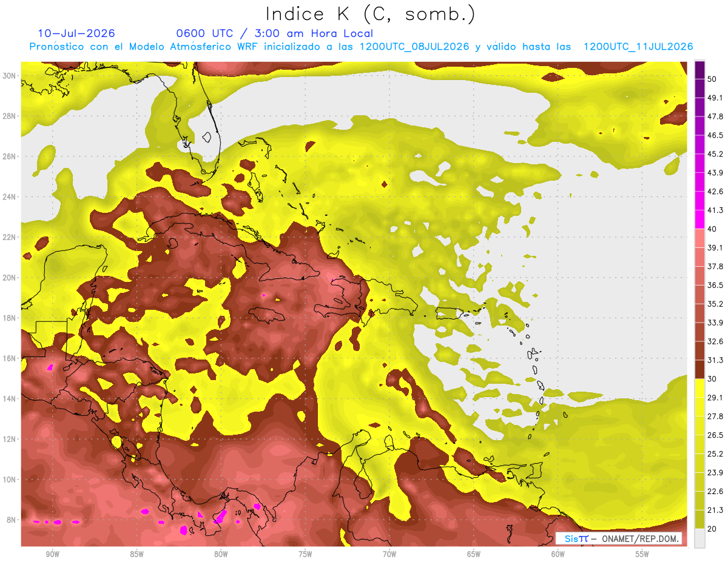
Task: Click the longitude label "75W"
Action: [305, 554]
